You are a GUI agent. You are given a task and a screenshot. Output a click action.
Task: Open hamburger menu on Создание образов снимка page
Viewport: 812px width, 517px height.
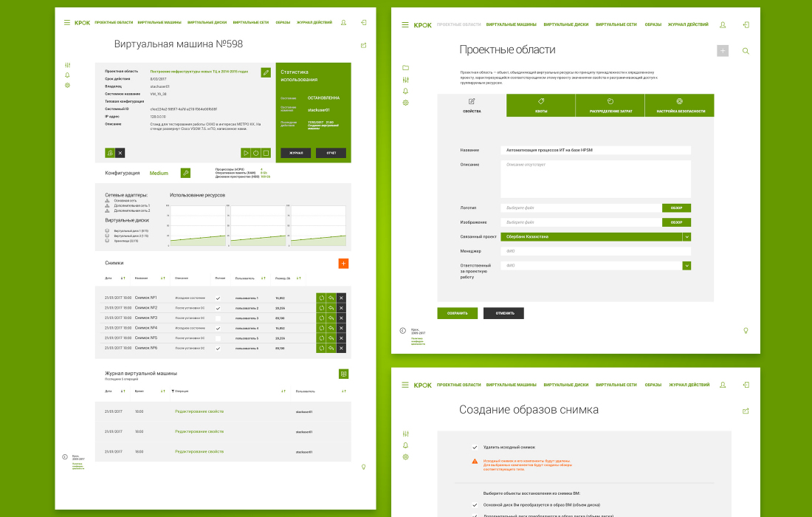tap(405, 385)
